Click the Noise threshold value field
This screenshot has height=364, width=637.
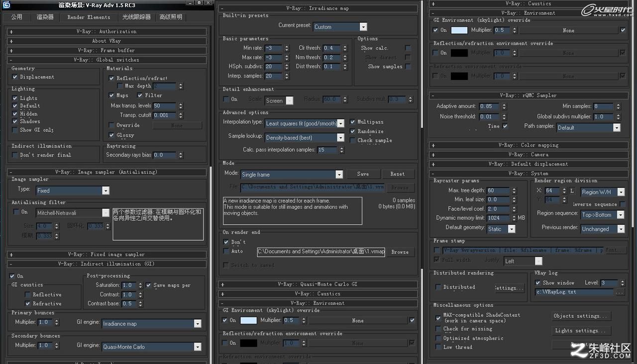(x=490, y=117)
